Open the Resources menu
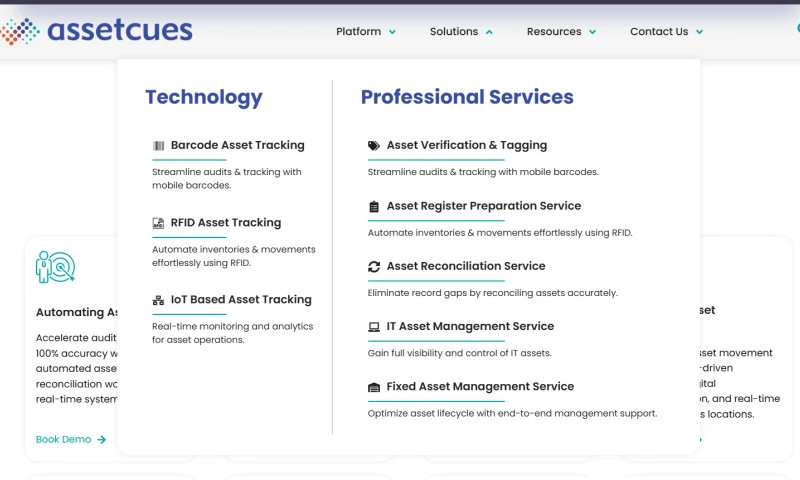The height and width of the screenshot is (480, 800). pyautogui.click(x=554, y=32)
